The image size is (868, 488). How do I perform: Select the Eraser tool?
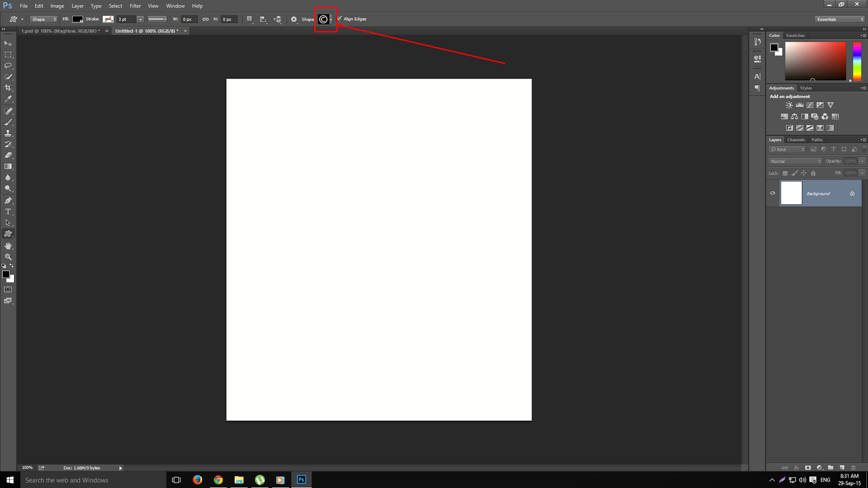(x=8, y=156)
